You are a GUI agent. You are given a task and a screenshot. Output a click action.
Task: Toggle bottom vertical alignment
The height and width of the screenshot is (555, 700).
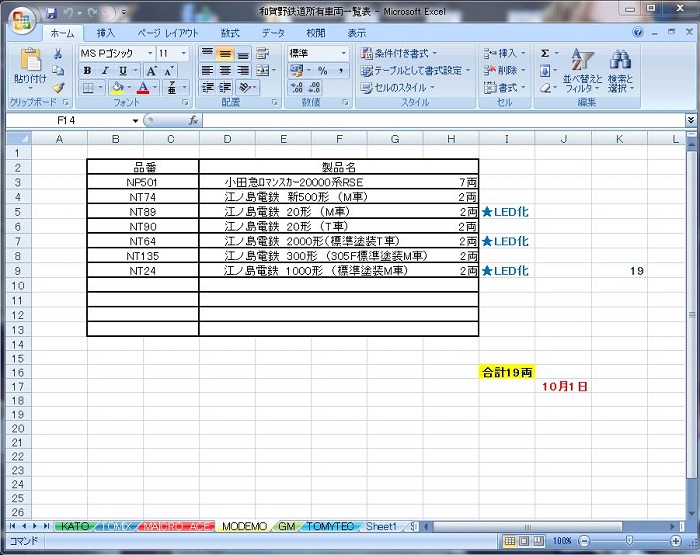tap(243, 54)
